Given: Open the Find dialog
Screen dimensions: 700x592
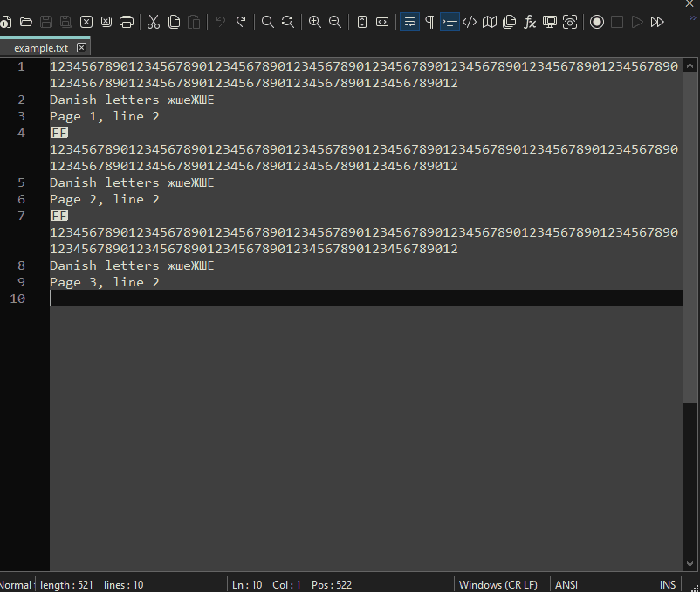Looking at the screenshot, I should 267,22.
